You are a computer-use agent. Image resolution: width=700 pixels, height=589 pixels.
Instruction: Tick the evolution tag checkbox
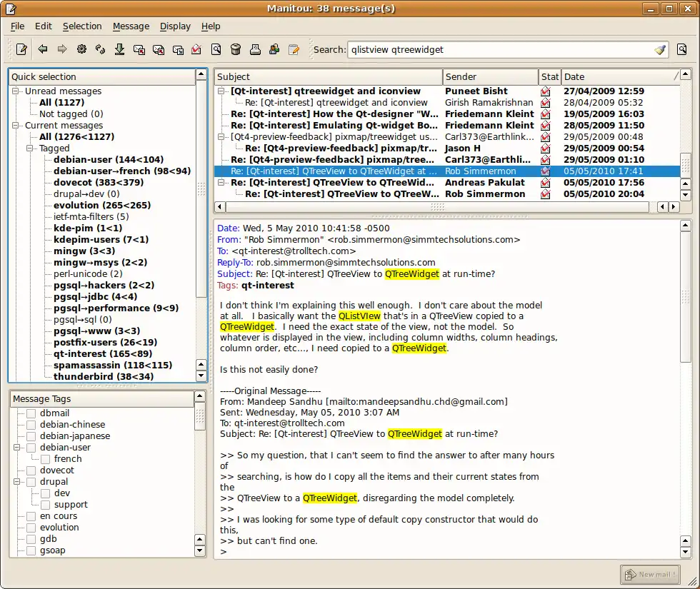31,528
